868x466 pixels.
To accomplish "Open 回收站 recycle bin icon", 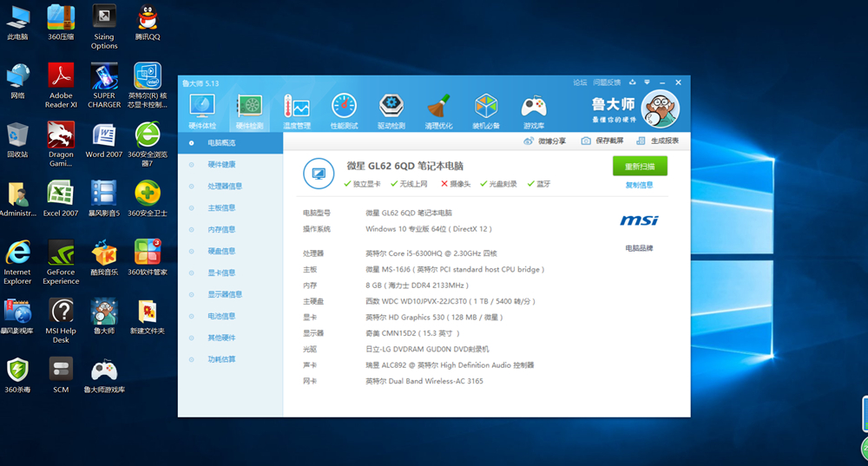I will point(17,140).
